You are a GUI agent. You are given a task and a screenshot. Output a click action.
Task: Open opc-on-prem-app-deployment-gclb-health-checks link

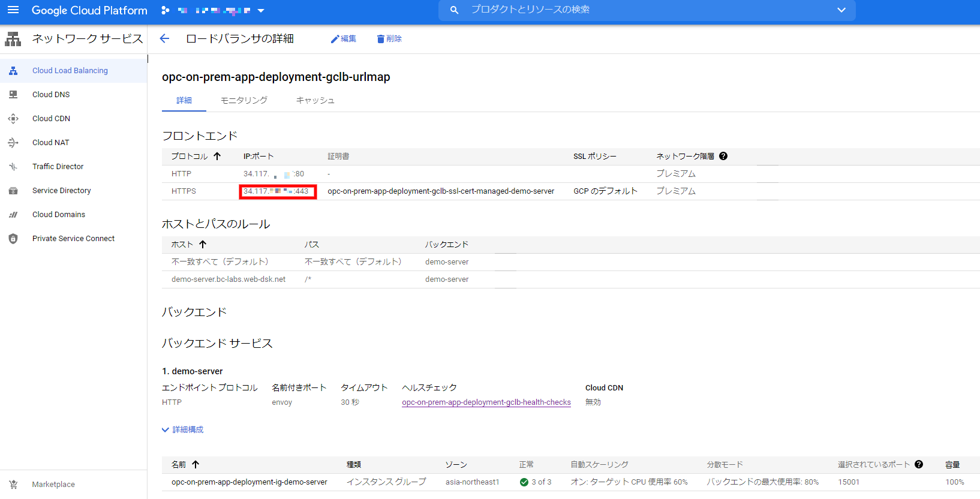(x=486, y=402)
